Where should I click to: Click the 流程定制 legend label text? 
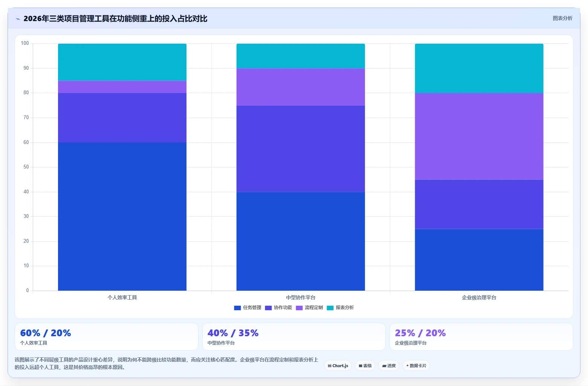click(x=314, y=308)
